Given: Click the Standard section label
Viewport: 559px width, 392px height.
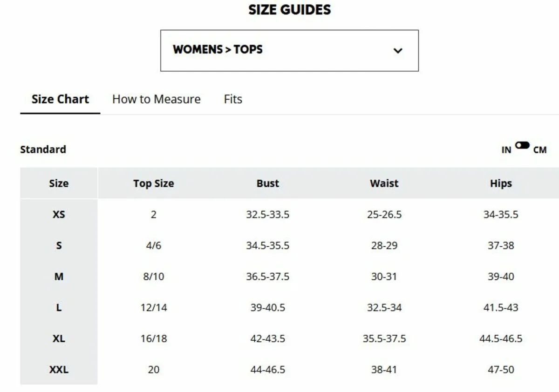Looking at the screenshot, I should (43, 149).
